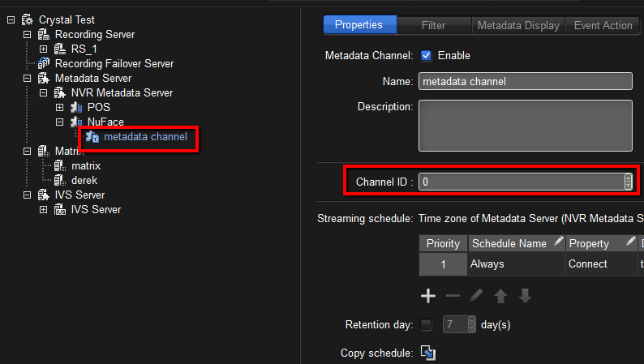644x364 pixels.
Task: Click the Recording Failover Server icon
Action: pos(44,63)
